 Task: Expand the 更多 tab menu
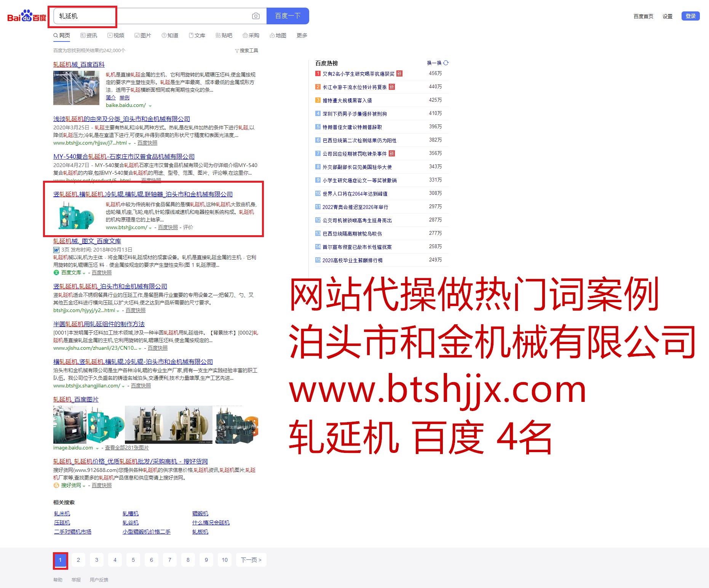[302, 35]
